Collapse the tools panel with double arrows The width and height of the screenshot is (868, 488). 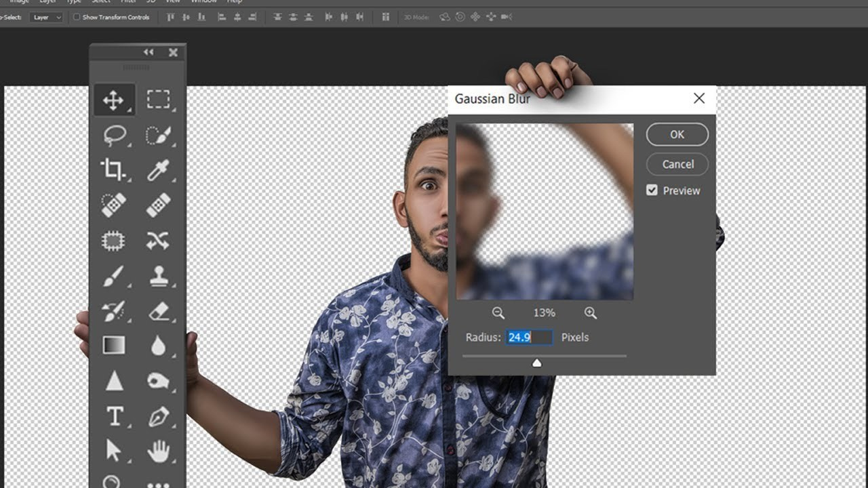click(x=149, y=52)
